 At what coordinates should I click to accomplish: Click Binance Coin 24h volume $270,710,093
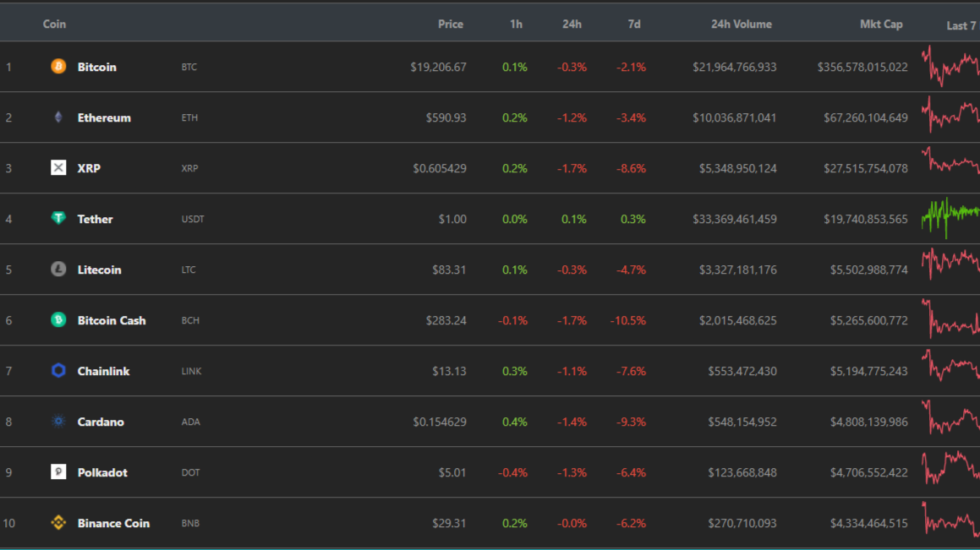742,523
